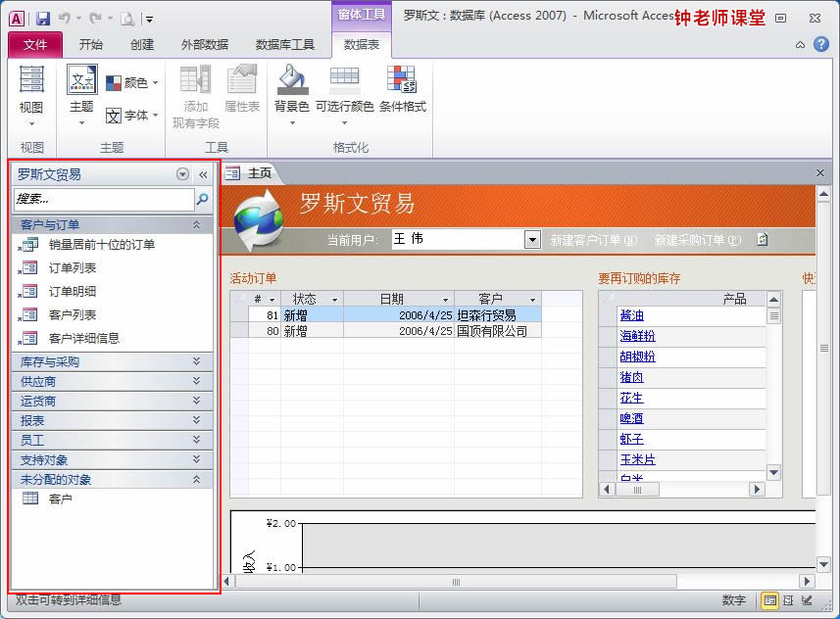Open the 销量居前十位的订单 form
840x619 pixels.
click(x=102, y=245)
